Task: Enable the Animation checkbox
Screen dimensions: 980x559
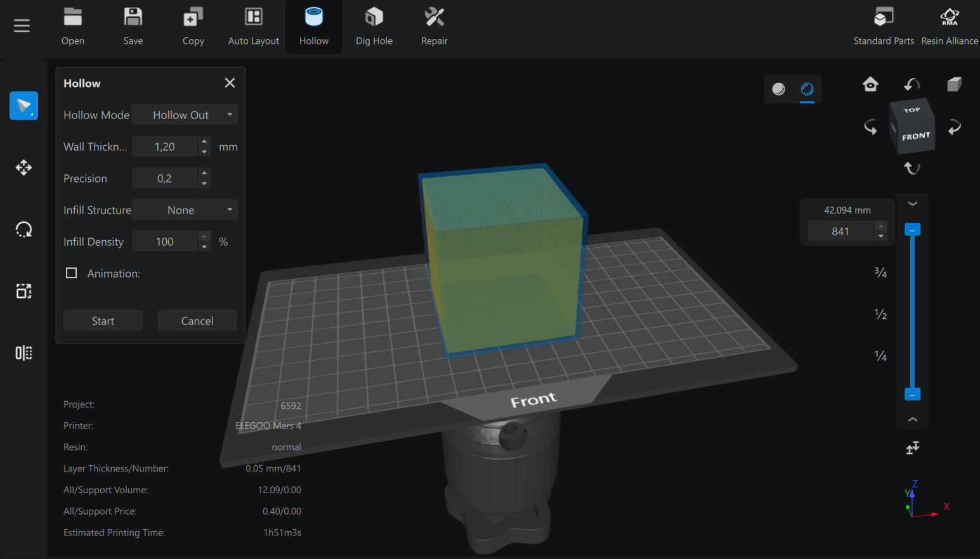Action: coord(72,273)
